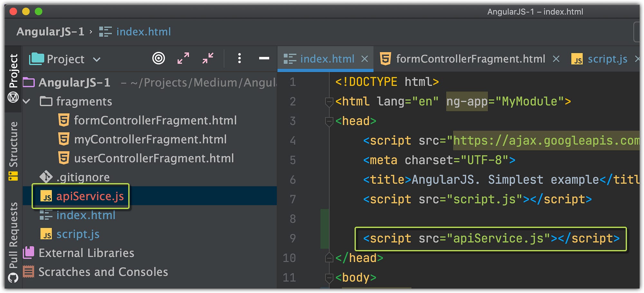Click the Maven-style M circle sidebar icon
Viewport: 644px width, 293px height.
pos(13,97)
